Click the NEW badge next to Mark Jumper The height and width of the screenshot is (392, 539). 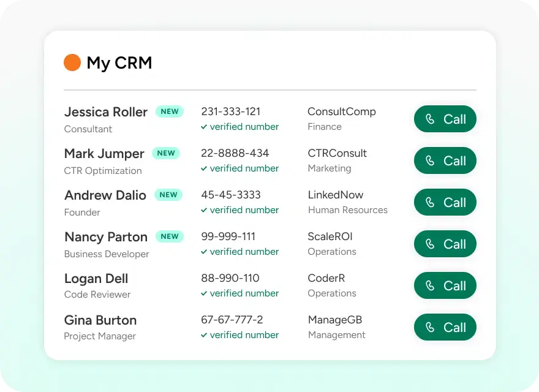[x=166, y=153]
